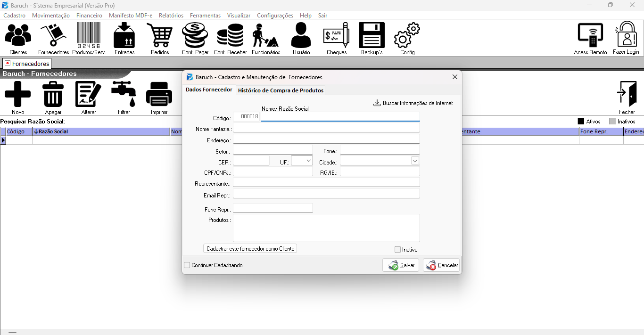This screenshot has height=335, width=644.
Task: Enable the Inativo checkbox
Action: coord(398,250)
